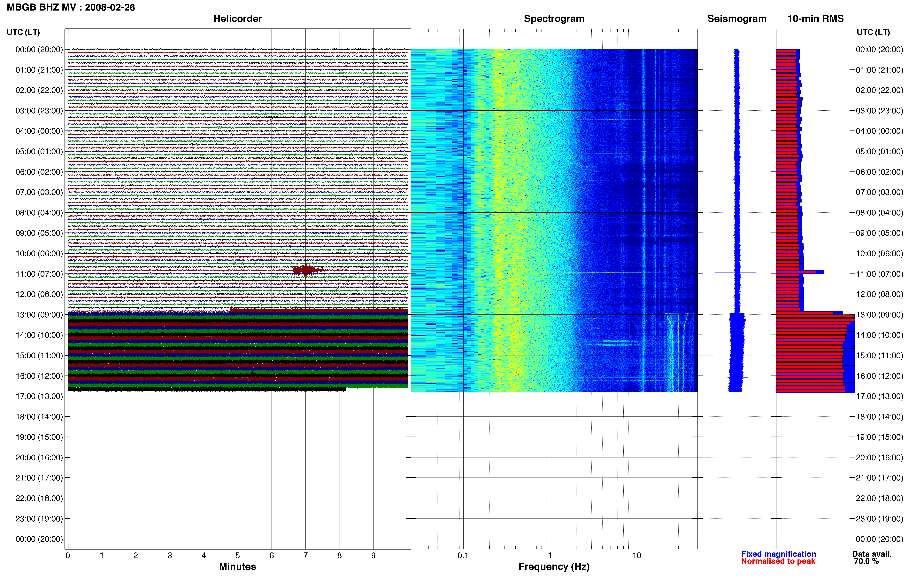Click left axis label '00:00 (20:00)' at top
924x578 pixels.
(x=39, y=49)
